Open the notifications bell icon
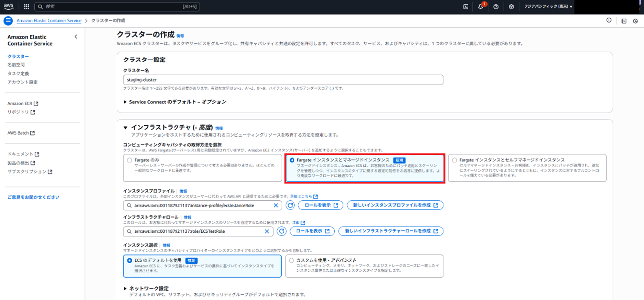 (480, 7)
